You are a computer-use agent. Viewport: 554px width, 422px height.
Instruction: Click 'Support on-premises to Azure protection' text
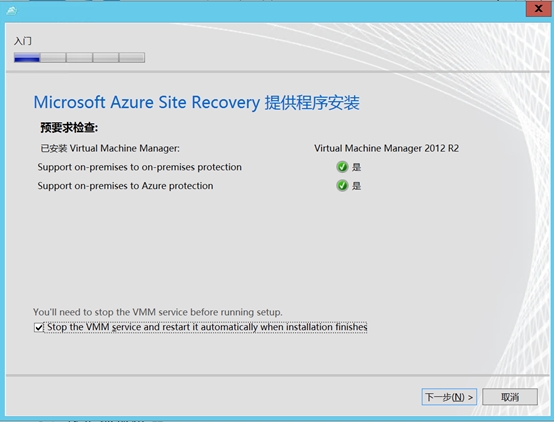point(125,186)
